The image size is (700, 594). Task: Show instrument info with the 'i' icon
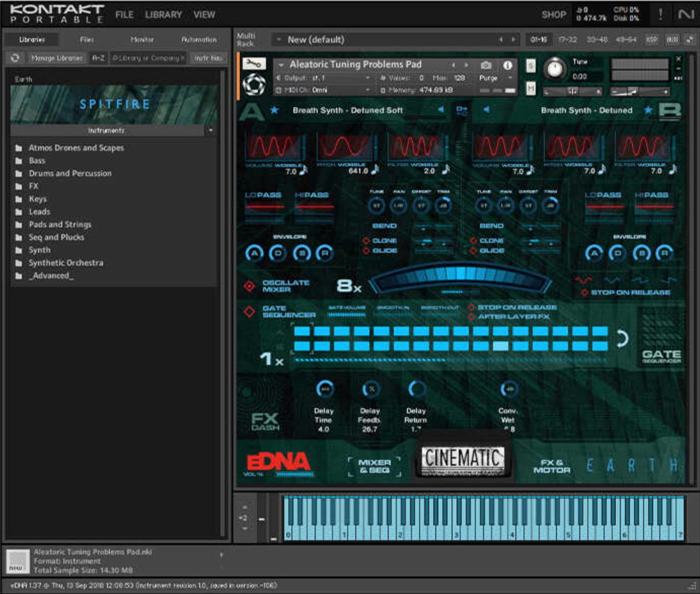coord(508,65)
